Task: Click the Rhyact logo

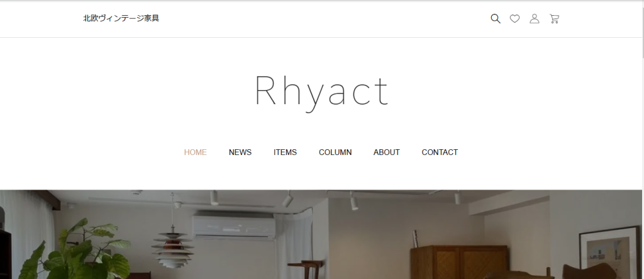Action: 321,93
